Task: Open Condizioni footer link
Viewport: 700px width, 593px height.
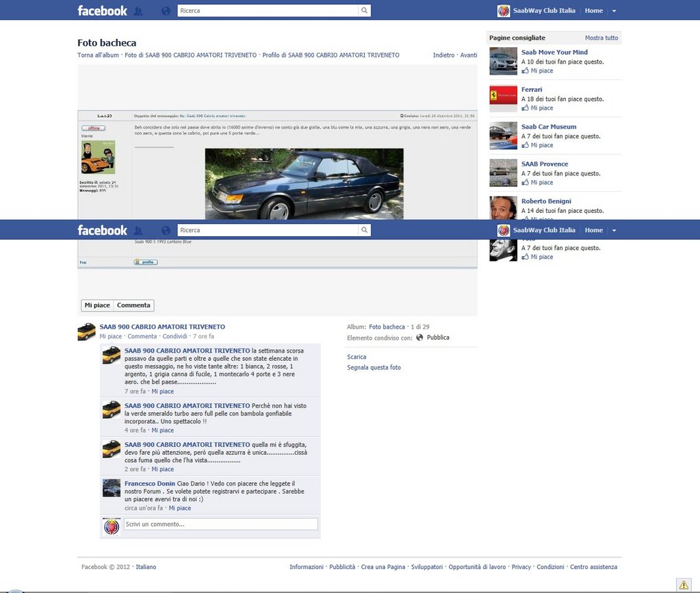Action: 550,566
